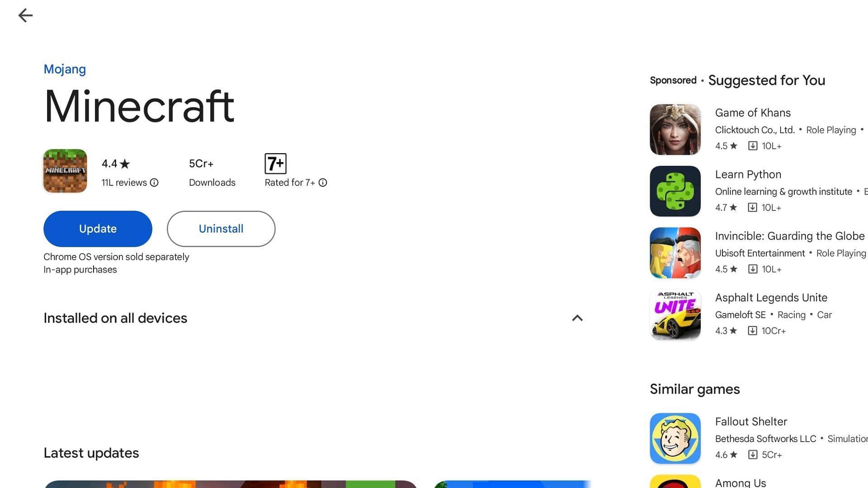This screenshot has height=488, width=868.
Task: Click the Update button for Minecraft
Action: pyautogui.click(x=98, y=228)
